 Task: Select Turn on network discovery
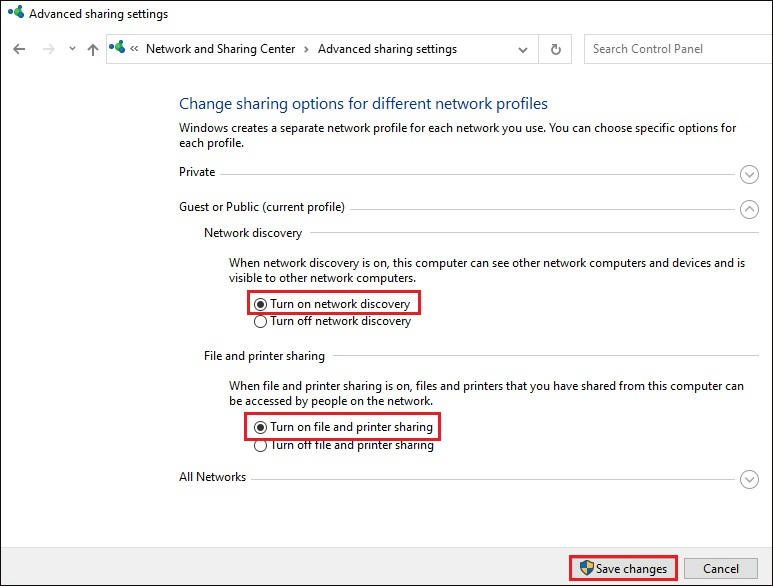point(332,304)
